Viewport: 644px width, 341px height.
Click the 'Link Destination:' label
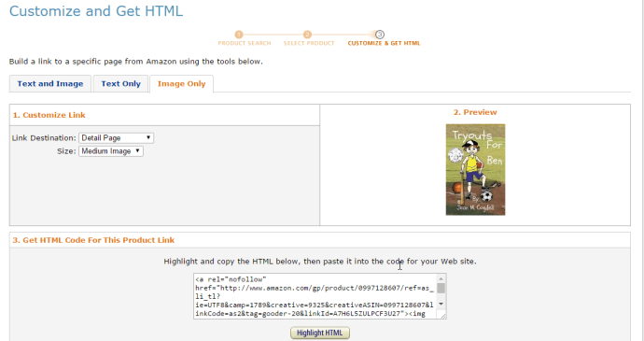(44, 138)
